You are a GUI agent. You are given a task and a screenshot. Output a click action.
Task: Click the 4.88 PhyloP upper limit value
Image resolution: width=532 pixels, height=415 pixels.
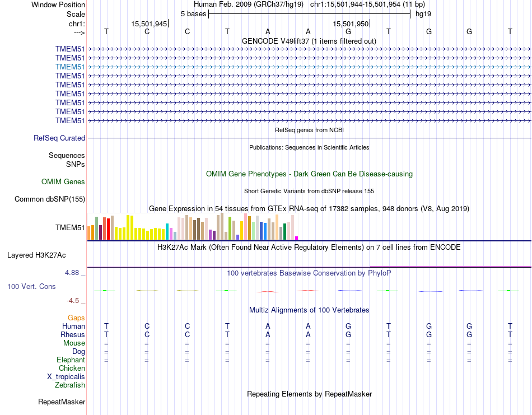click(72, 273)
